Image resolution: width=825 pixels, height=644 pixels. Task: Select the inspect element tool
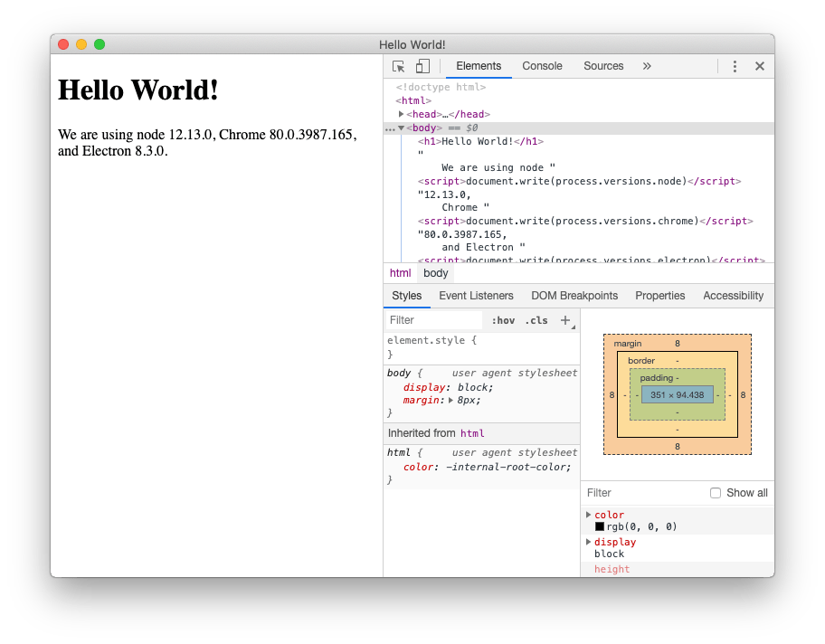click(398, 65)
